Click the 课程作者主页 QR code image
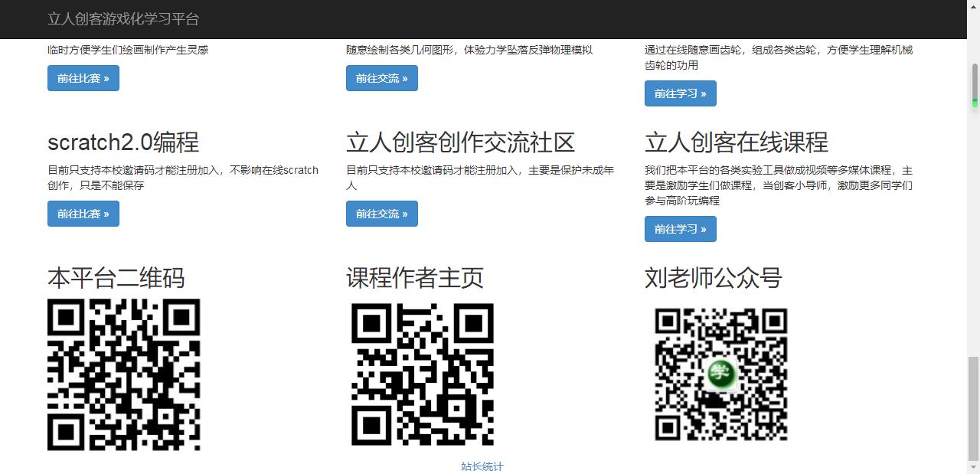980x474 pixels. point(423,374)
